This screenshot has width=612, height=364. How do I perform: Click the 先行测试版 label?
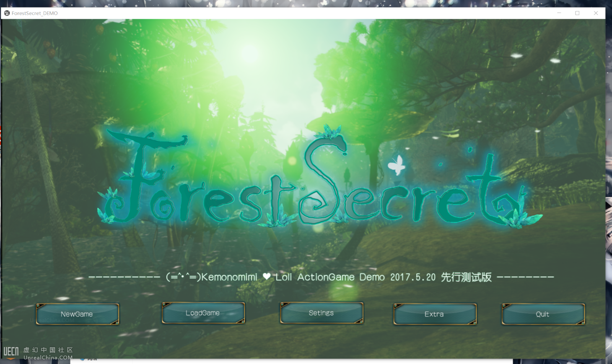[466, 277]
